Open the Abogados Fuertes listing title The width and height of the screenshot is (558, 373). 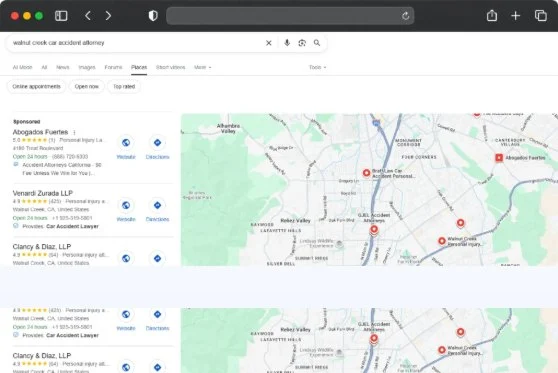point(40,132)
